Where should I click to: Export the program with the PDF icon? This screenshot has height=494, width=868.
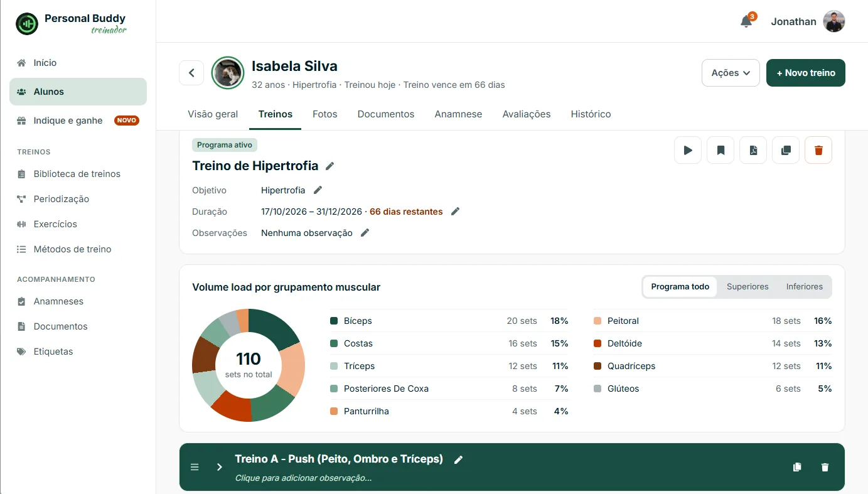click(x=753, y=150)
